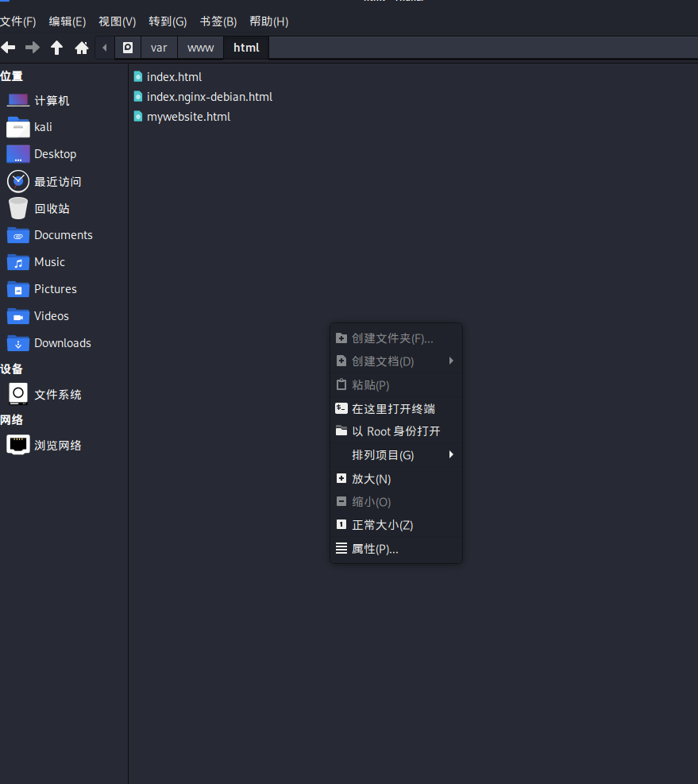Choose 以 Root 身份打开 in context menu

click(x=396, y=431)
